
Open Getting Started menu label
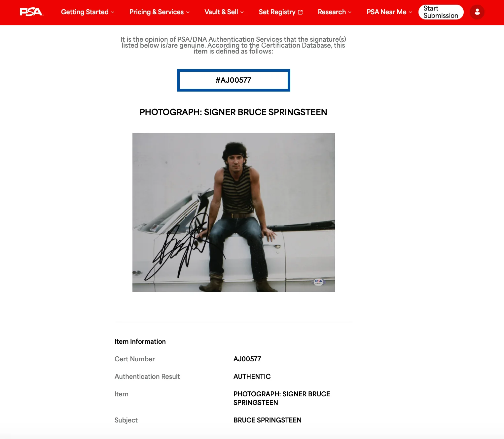85,12
